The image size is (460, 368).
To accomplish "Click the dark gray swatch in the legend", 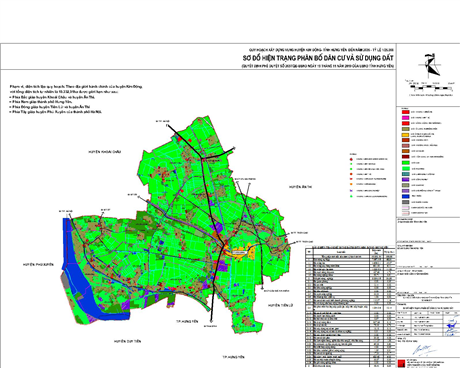I will tap(405, 202).
